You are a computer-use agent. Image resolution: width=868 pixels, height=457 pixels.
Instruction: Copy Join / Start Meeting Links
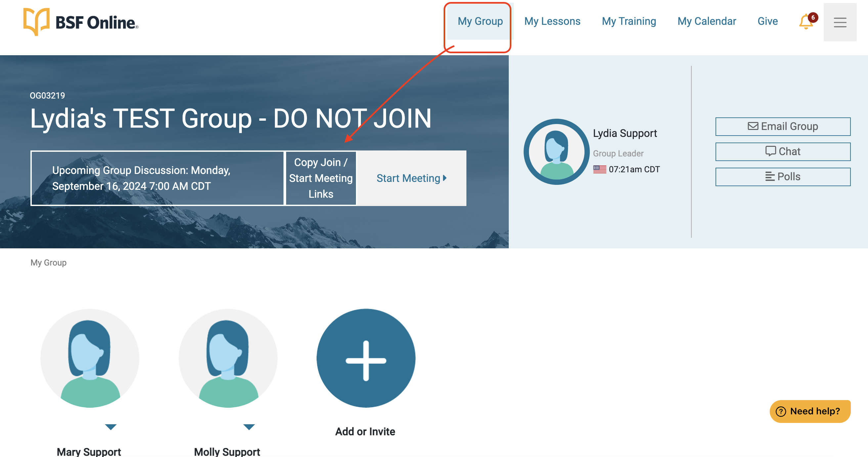[321, 178]
